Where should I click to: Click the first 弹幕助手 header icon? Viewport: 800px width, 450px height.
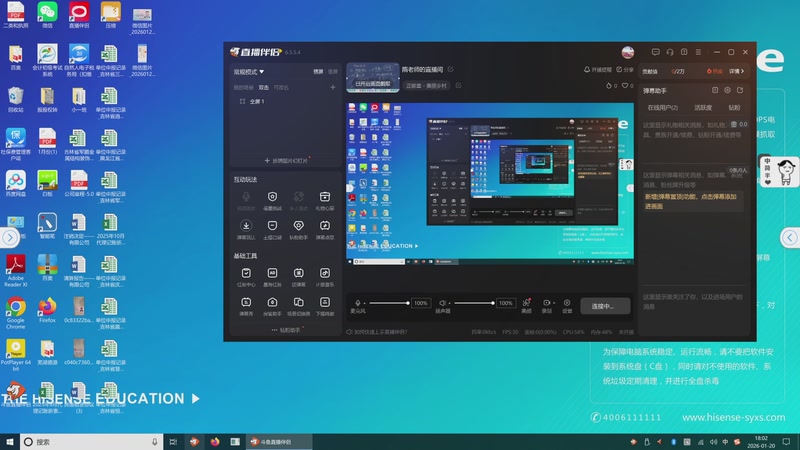pyautogui.click(x=715, y=90)
